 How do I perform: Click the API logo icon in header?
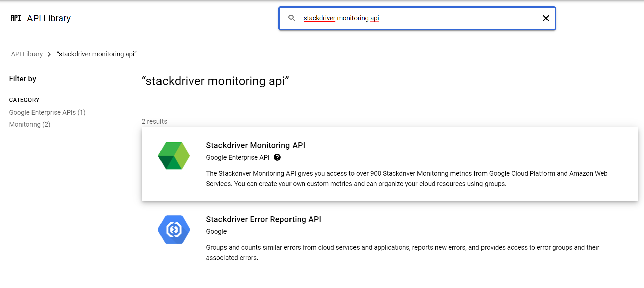(16, 18)
